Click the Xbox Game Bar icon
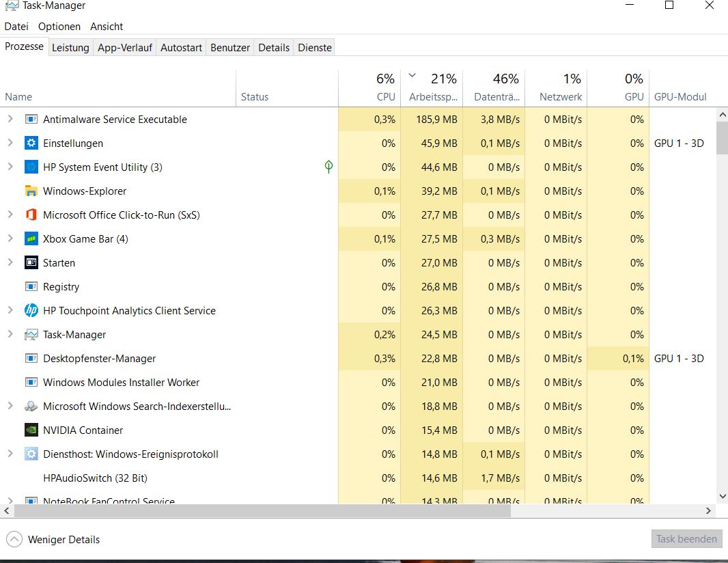The width and height of the screenshot is (728, 563). 31,238
